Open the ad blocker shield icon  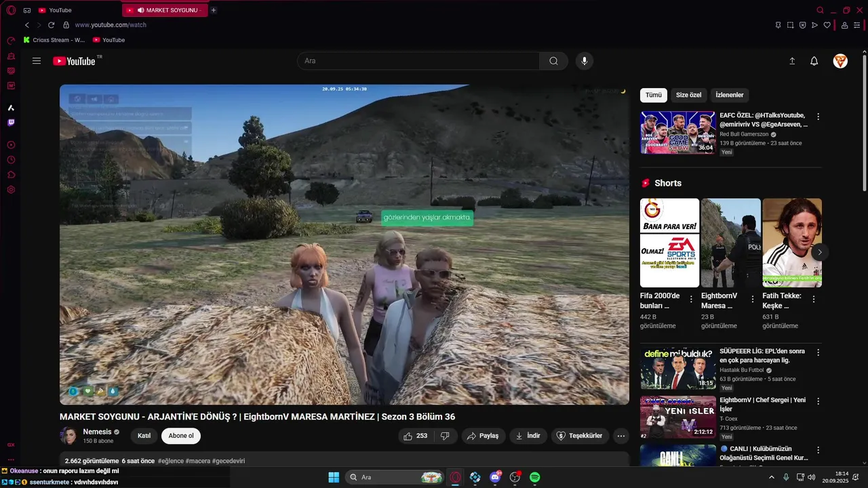coord(803,25)
